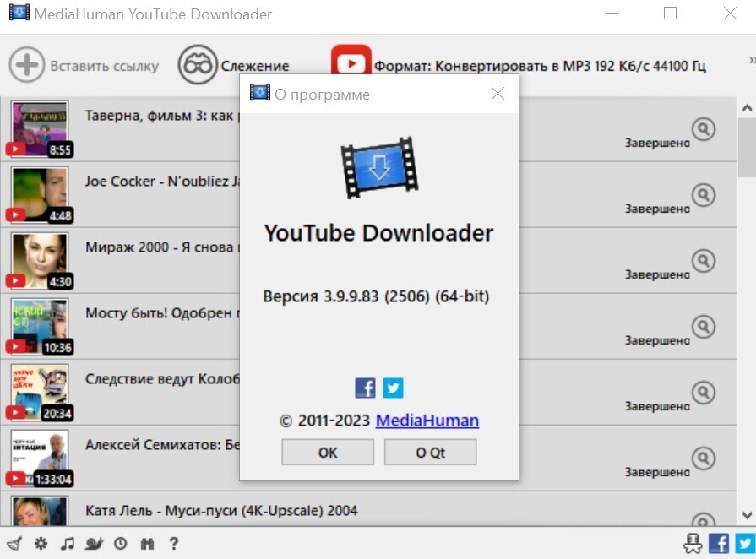Click the Катя Лель thumbnail
The image size is (756, 559).
pos(40,511)
